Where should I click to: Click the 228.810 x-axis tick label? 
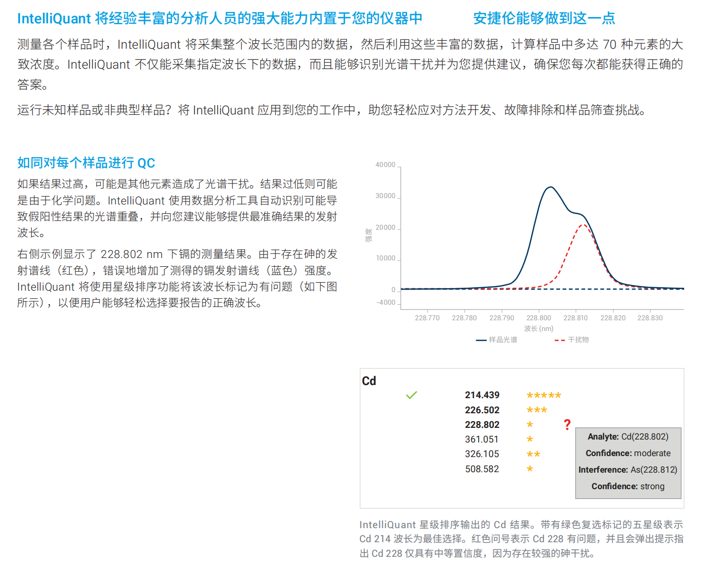pos(576,318)
